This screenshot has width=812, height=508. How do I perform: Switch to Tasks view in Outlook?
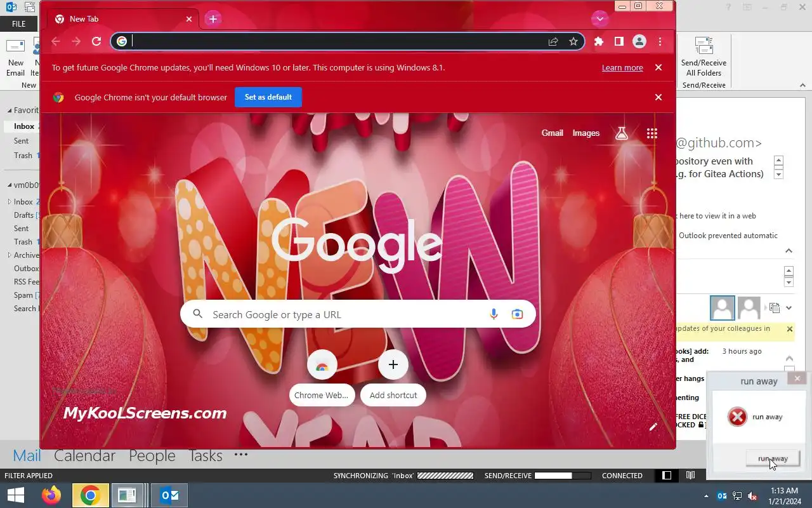coord(206,455)
